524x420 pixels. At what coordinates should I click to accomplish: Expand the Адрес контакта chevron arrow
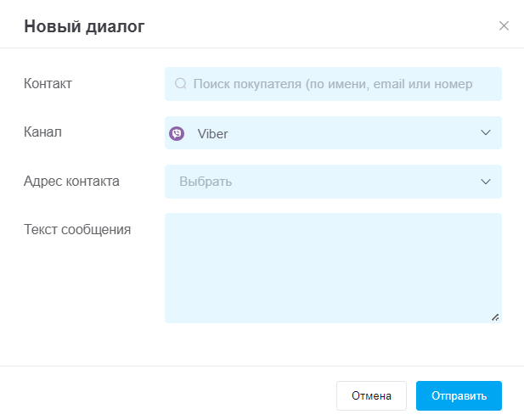(486, 182)
